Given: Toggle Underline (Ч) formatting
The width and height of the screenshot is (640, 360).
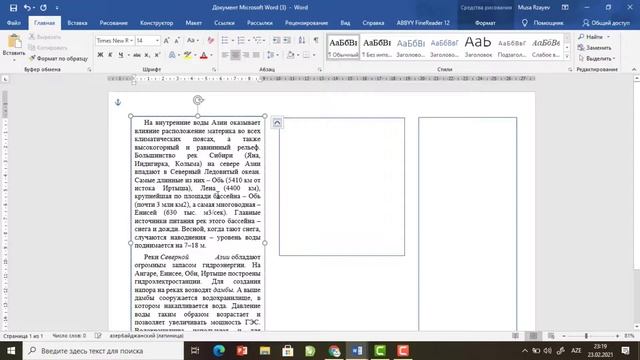Looking at the screenshot, I should (x=120, y=55).
